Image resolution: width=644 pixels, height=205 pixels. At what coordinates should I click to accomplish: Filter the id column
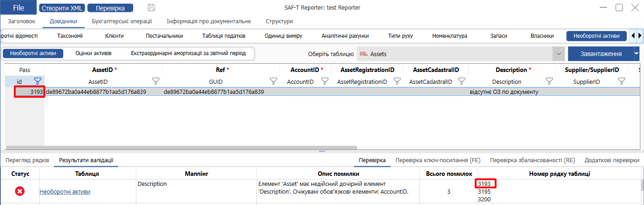point(38,81)
